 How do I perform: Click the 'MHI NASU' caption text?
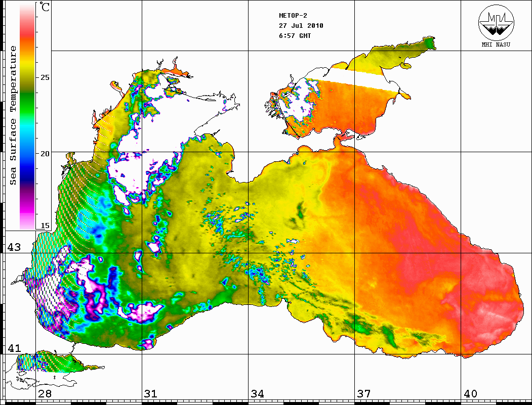point(496,44)
